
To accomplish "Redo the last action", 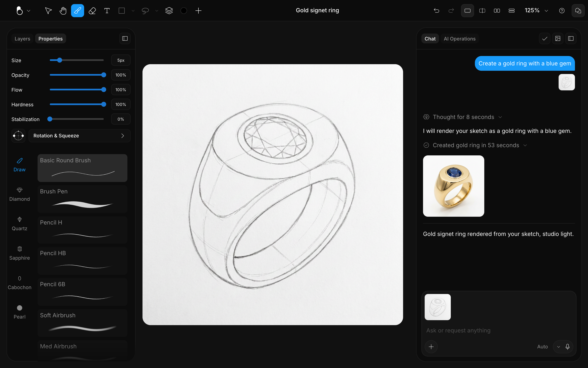I will pos(451,10).
